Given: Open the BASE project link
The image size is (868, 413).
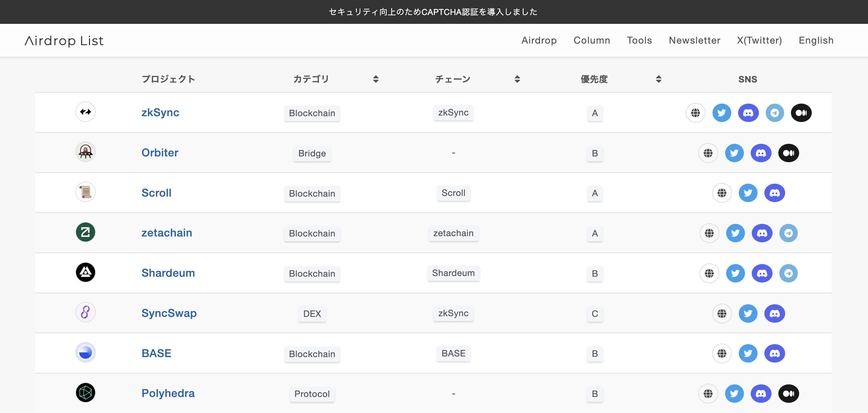Looking at the screenshot, I should [156, 353].
